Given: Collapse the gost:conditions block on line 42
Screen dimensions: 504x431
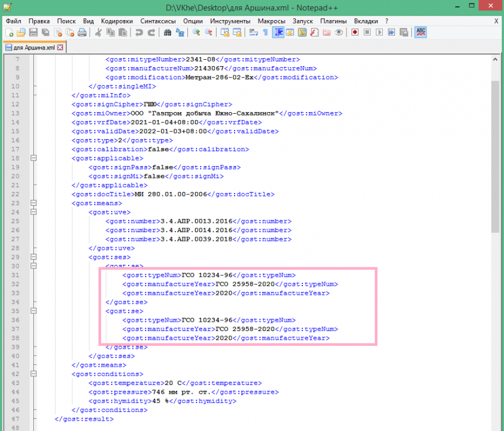Looking at the screenshot, I should pos(33,374).
